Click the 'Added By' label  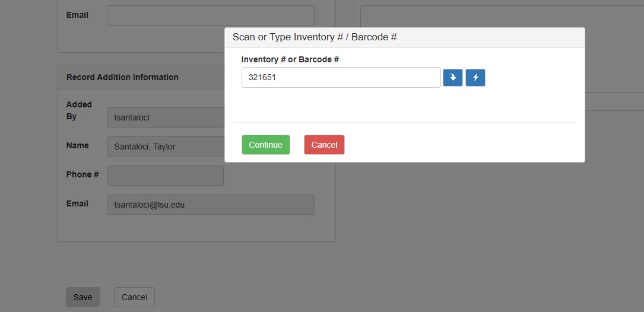click(x=79, y=110)
